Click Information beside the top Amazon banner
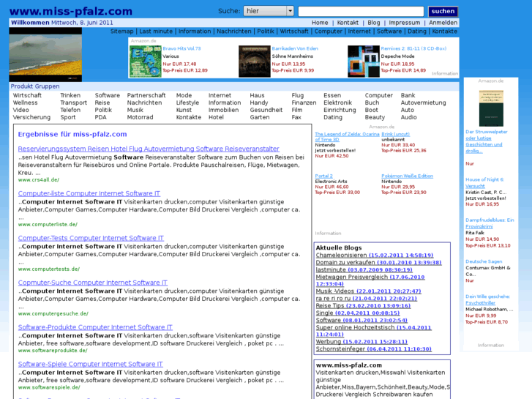This screenshot has height=399, width=532. point(445,74)
